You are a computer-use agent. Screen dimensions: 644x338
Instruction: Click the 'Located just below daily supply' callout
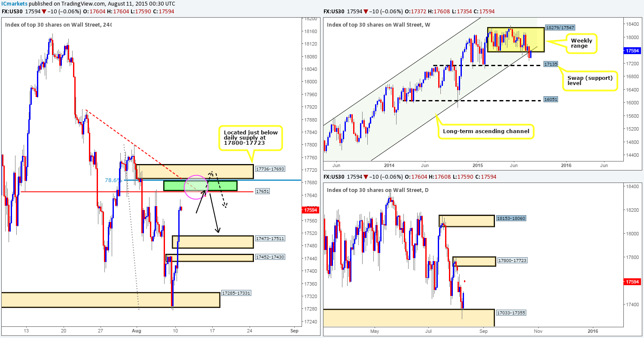tap(251, 139)
